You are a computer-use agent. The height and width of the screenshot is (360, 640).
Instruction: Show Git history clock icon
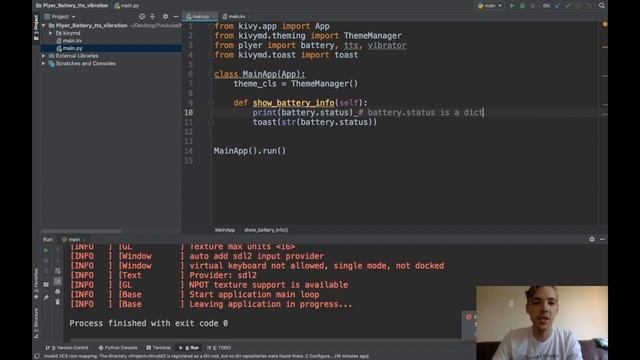click(578, 6)
